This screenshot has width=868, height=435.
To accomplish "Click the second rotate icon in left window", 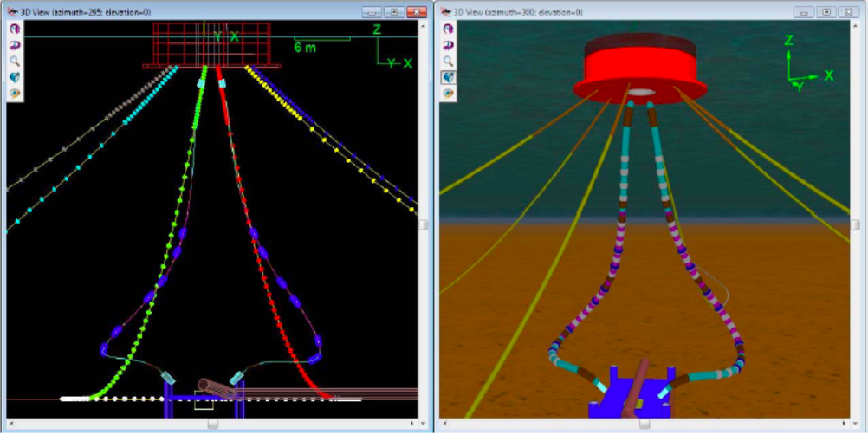I will pos(15,45).
